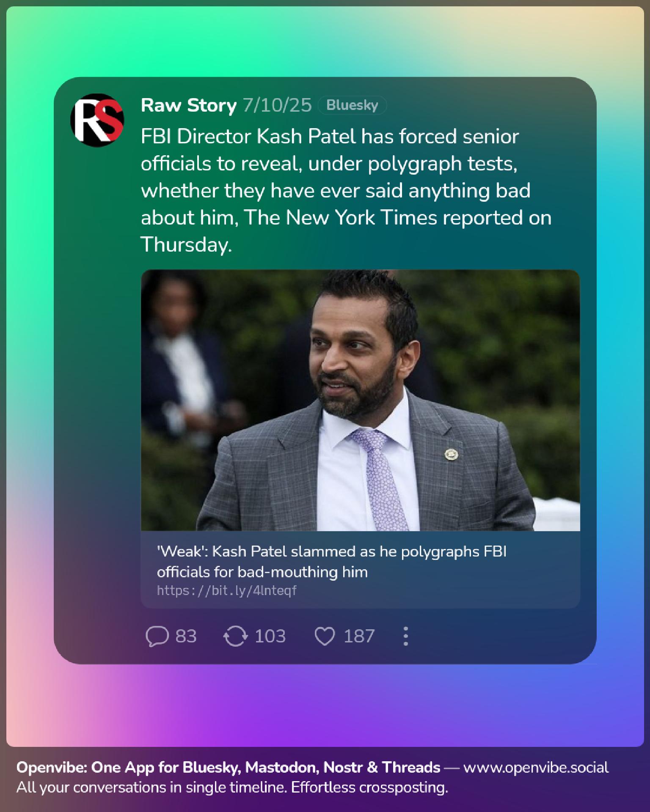Click the reply speech bubble icon

[x=157, y=636]
